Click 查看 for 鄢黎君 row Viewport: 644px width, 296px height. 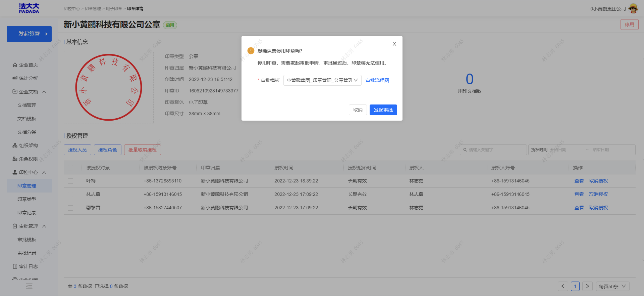579,208
